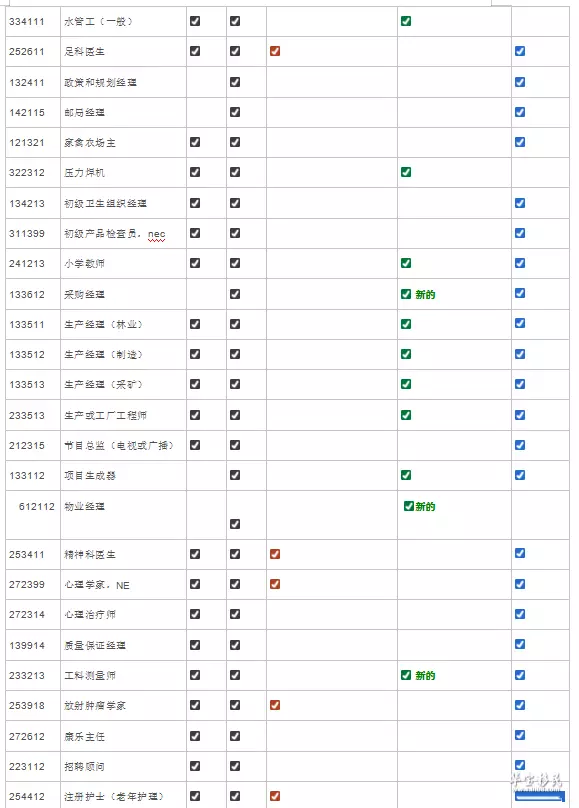Toggle the red checkbox in row 252611

point(275,51)
